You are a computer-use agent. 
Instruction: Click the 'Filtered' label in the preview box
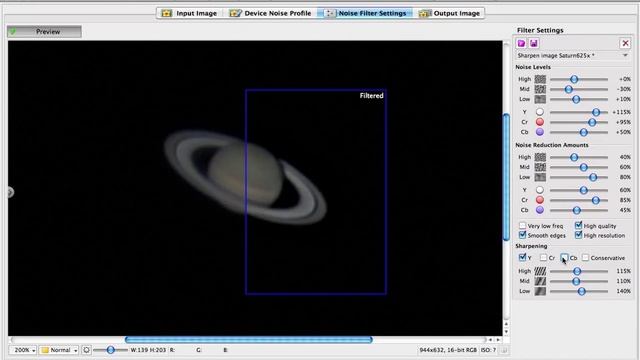point(371,96)
